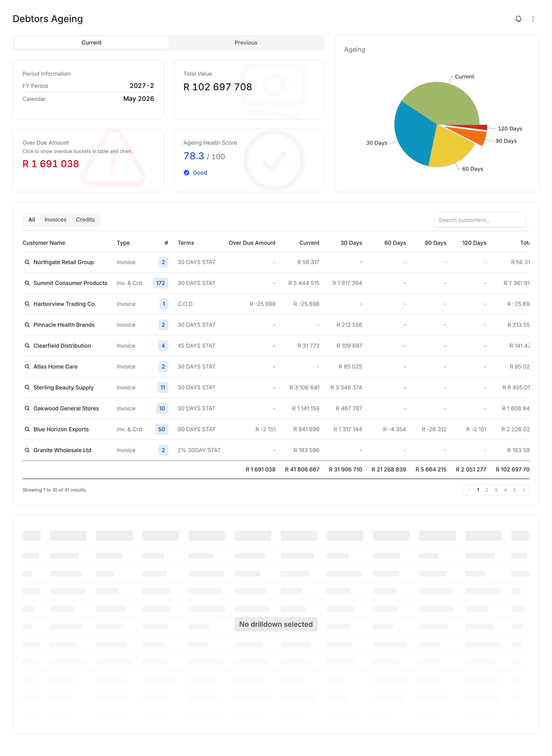Go to page 3 of results
Screen dimensions: 552x756
tap(496, 490)
